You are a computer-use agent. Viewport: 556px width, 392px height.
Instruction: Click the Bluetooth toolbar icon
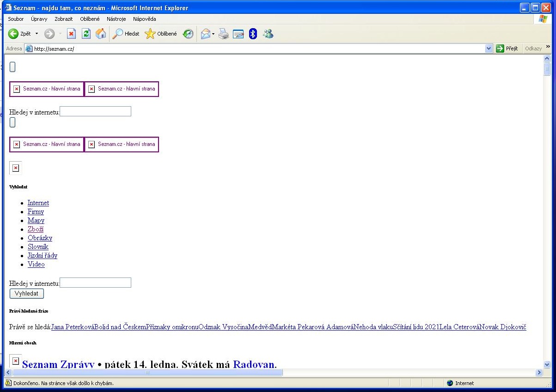coord(253,34)
